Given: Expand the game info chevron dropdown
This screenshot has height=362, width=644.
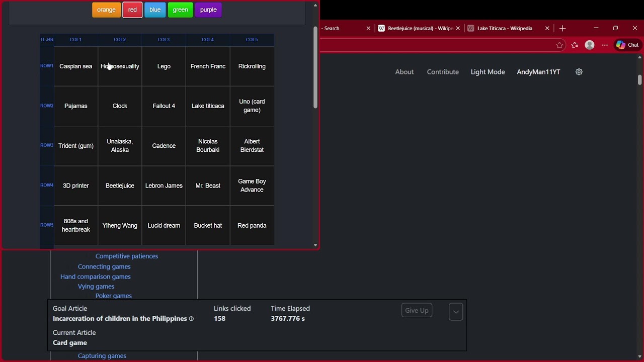Looking at the screenshot, I should click(456, 312).
